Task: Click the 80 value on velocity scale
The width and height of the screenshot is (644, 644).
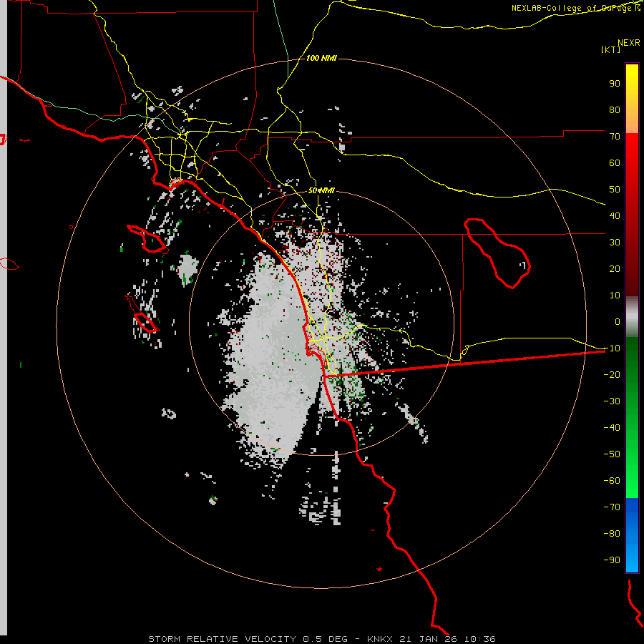Action: coord(615,109)
